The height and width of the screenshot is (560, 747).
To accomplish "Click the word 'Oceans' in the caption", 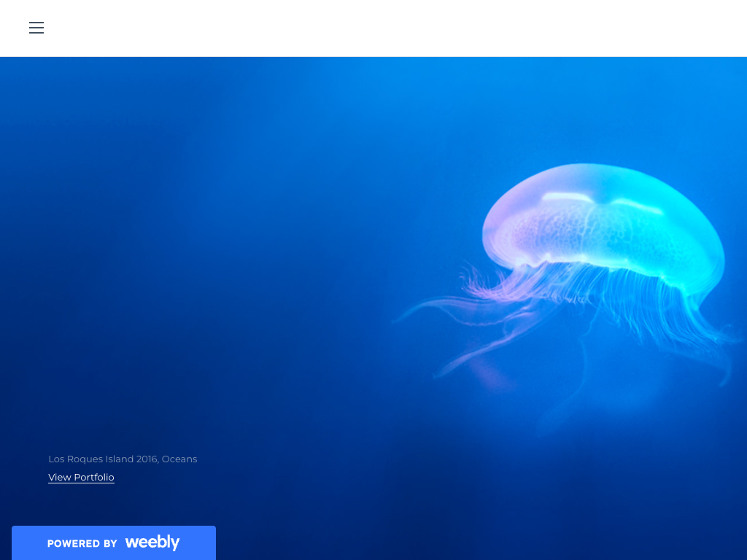I will click(179, 459).
